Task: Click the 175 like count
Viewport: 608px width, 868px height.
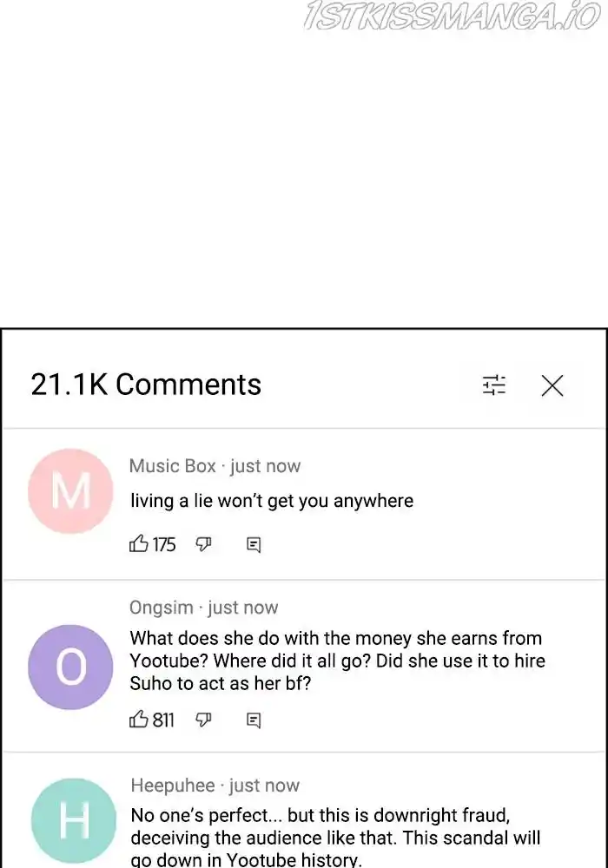Action: click(164, 544)
